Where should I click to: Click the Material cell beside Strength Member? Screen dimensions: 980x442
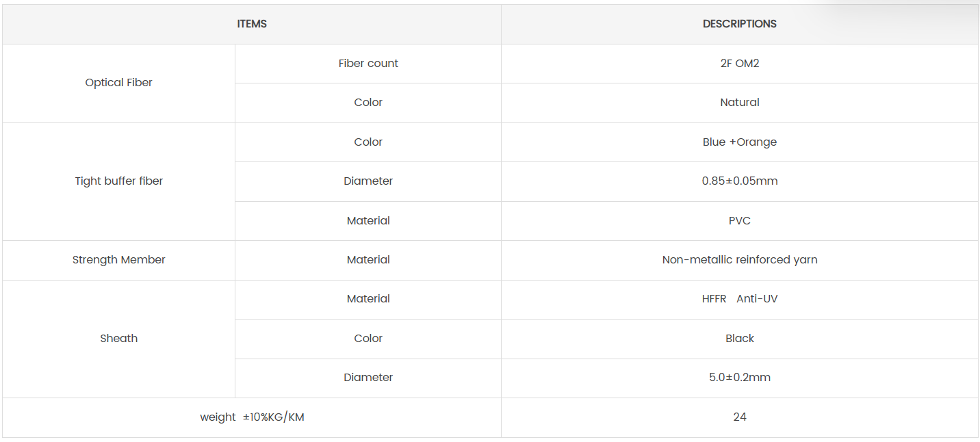click(x=368, y=260)
